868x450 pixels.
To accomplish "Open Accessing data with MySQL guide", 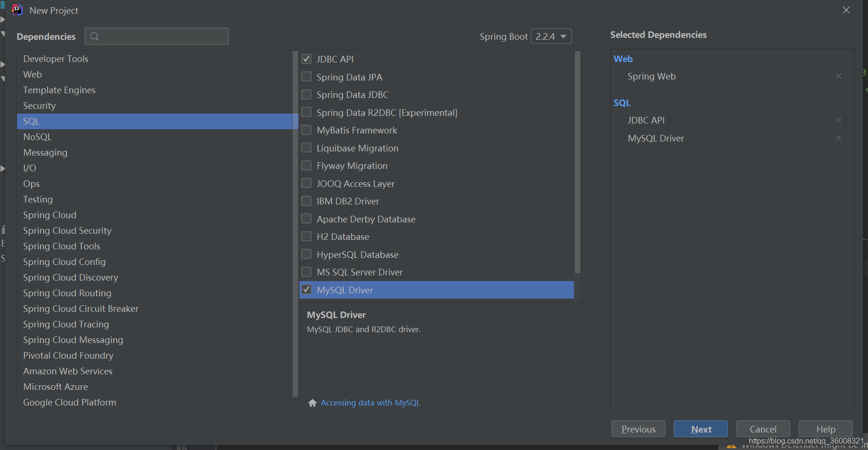I will point(370,403).
